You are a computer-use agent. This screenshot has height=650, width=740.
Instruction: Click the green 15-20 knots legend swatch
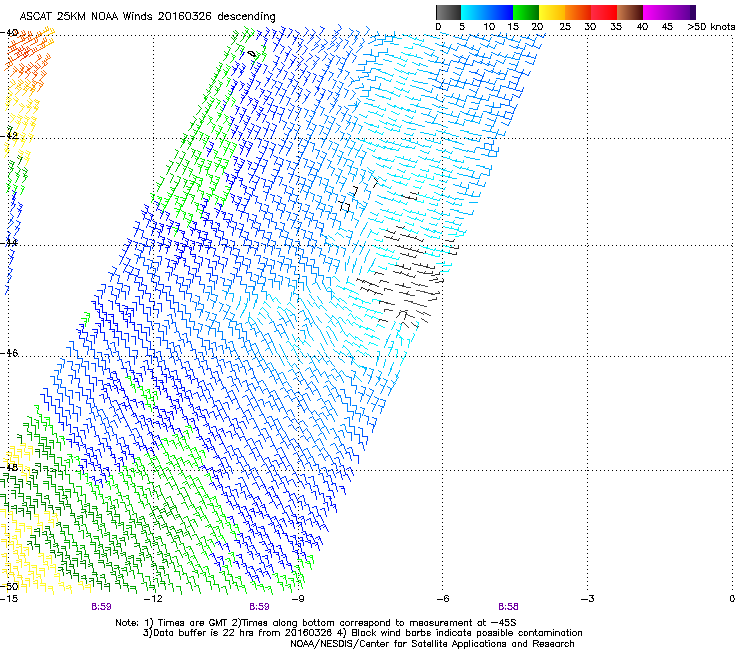point(526,12)
